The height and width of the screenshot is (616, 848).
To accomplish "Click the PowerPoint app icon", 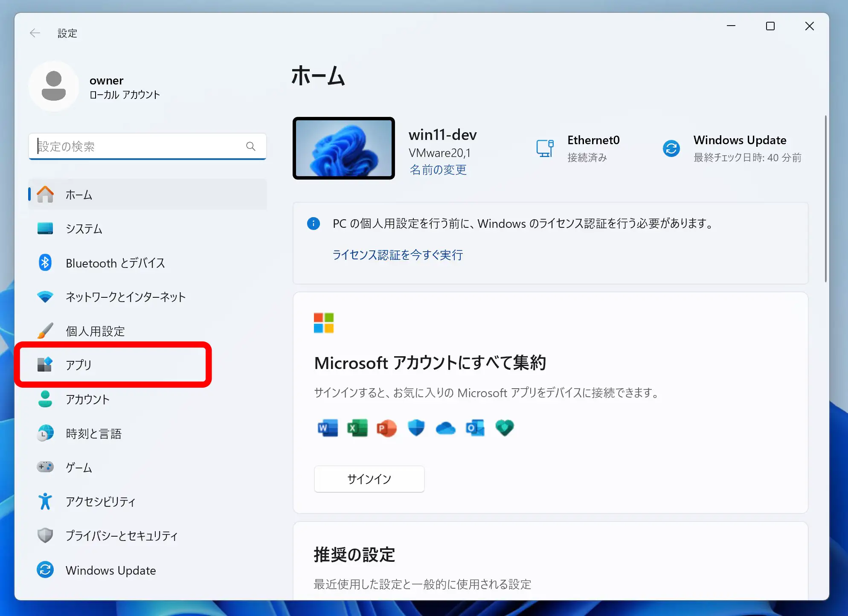I will pos(387,428).
